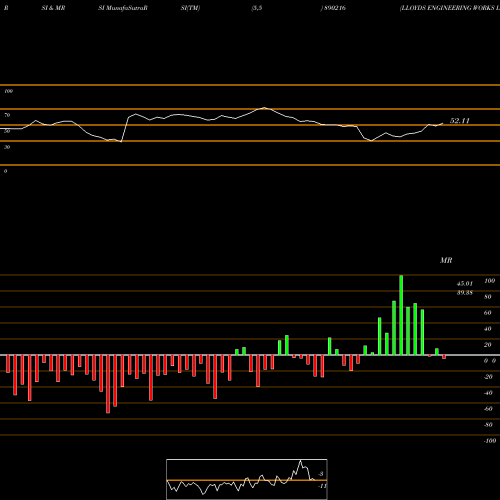Viewport: 500px width, 500px height.
Task: Click the deepest red MR bar
Action: click(108, 384)
